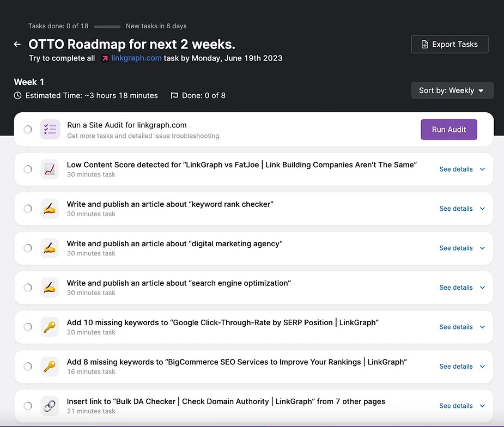See details for Bulk DA Checker link task
Screen dimensions: 504x427
456,406
